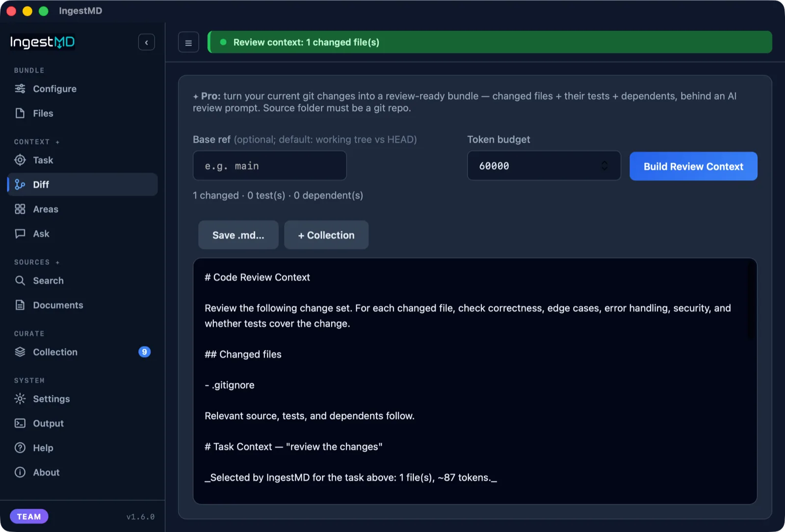The image size is (785, 532).
Task: Focus the Base ref input field
Action: tap(270, 166)
